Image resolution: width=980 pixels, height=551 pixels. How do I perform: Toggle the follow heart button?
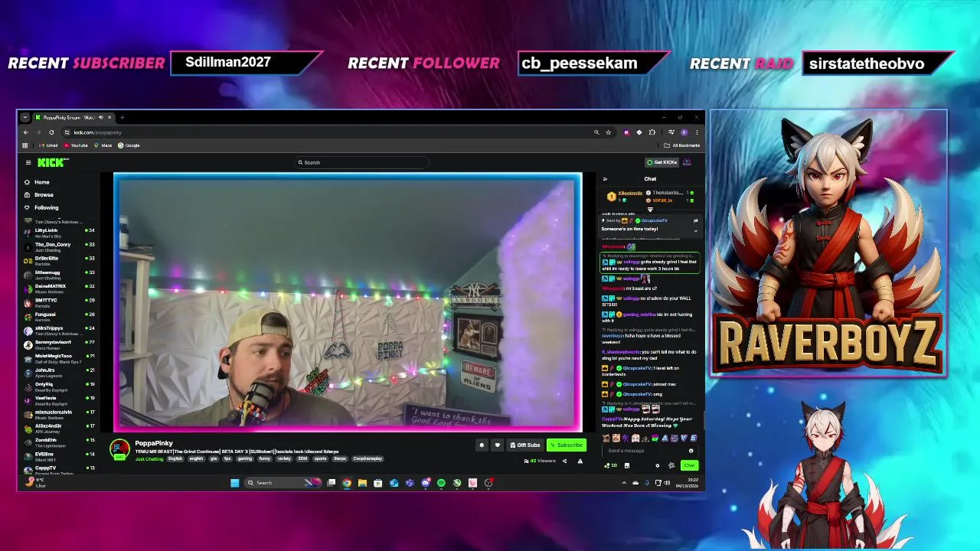(497, 445)
